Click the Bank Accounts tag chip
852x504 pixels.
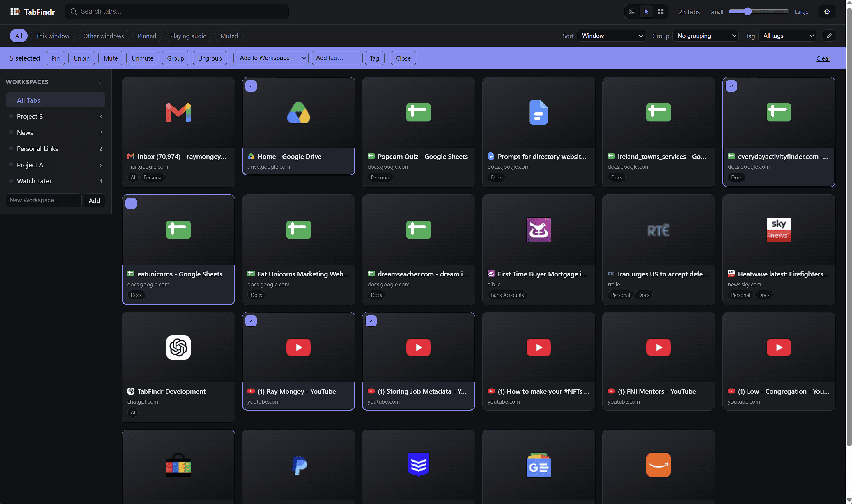click(507, 295)
